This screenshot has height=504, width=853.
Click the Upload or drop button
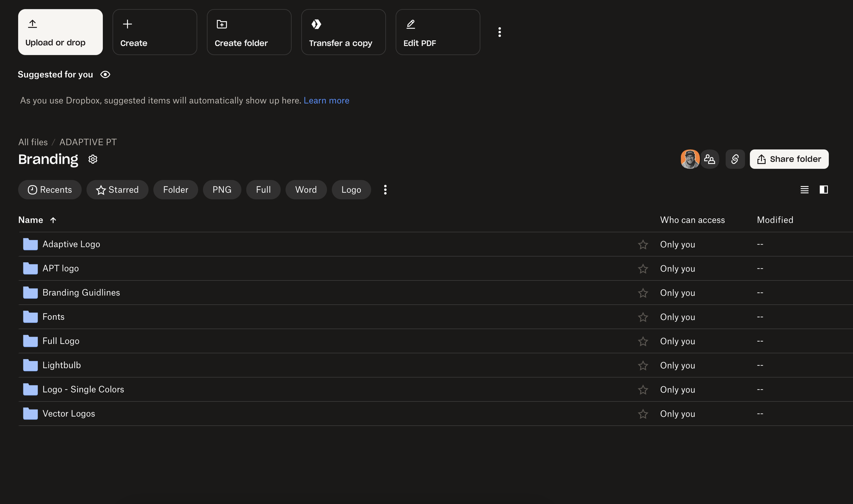coord(60,32)
